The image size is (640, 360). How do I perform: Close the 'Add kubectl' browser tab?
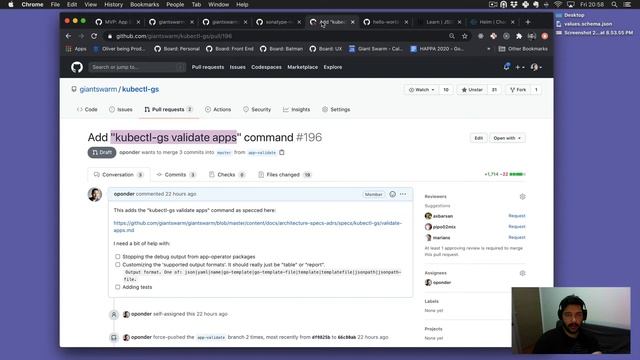353,22
